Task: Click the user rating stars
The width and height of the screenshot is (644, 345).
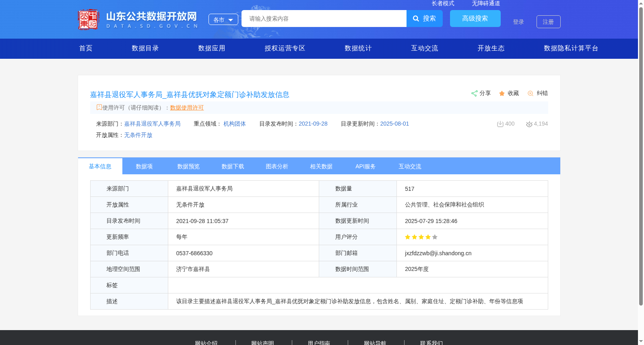Action: point(421,237)
